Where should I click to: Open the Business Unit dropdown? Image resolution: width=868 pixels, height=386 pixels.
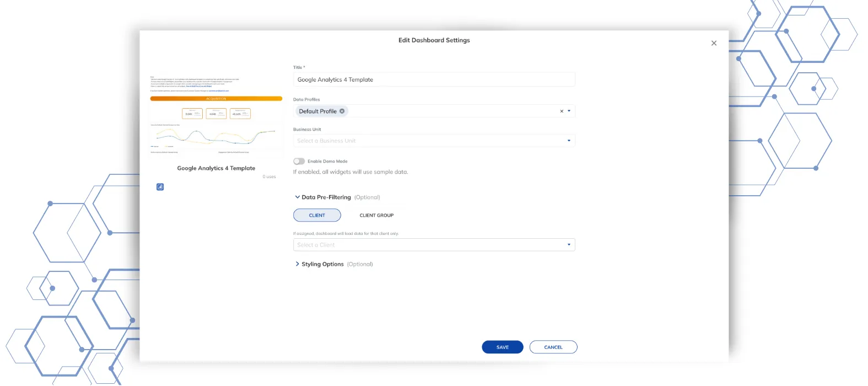tap(434, 141)
